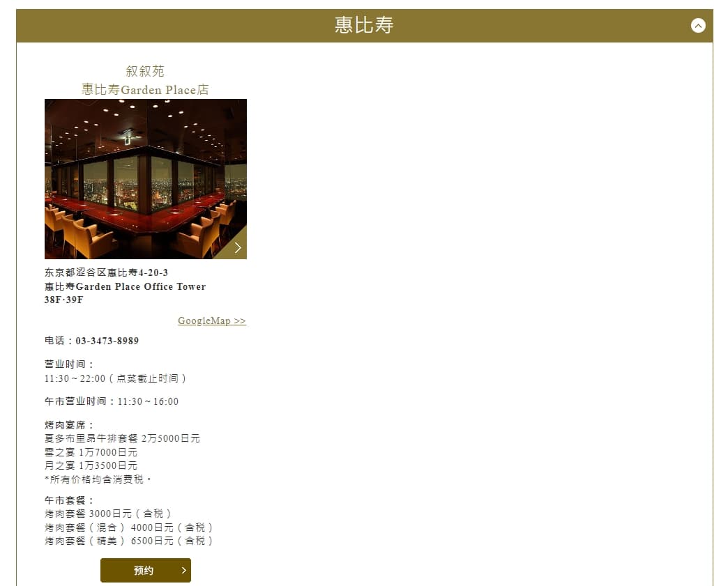Click the 烤肉宴席 heading
Image resolution: width=728 pixels, height=586 pixels.
(69, 425)
